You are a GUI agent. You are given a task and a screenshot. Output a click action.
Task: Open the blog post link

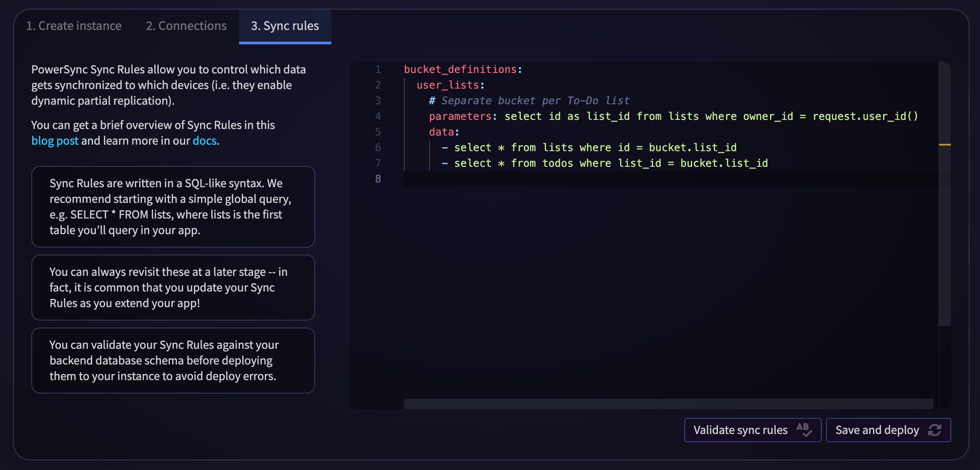coord(55,141)
